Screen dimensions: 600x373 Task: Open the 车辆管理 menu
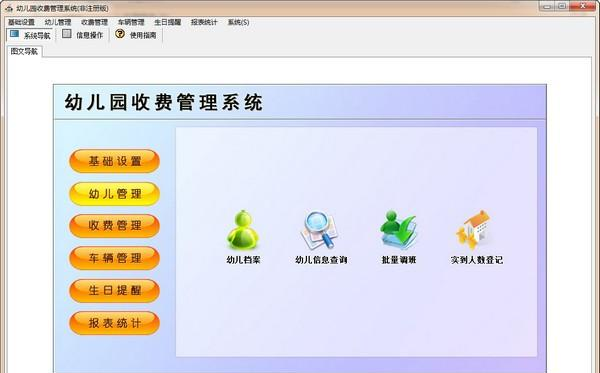point(131,22)
